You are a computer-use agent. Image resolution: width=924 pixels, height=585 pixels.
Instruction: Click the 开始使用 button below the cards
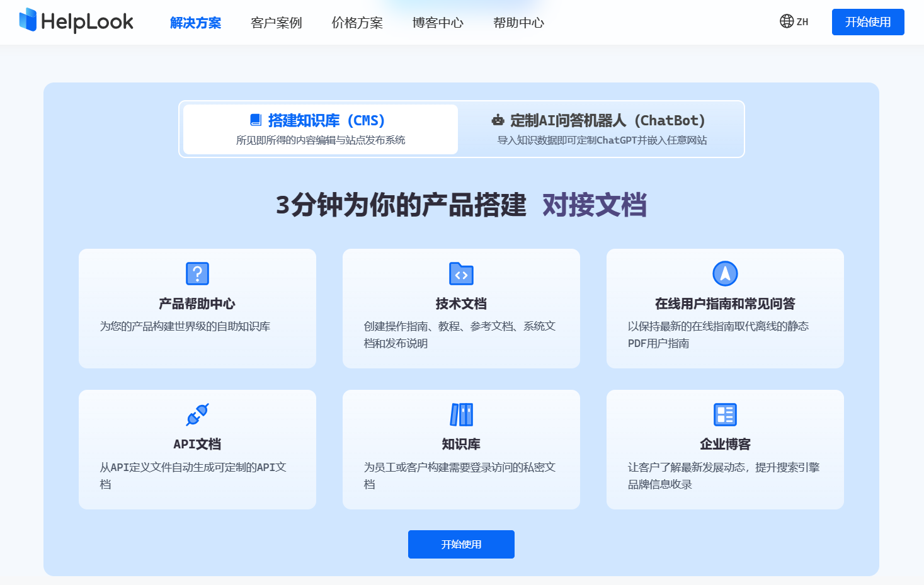pos(461,544)
